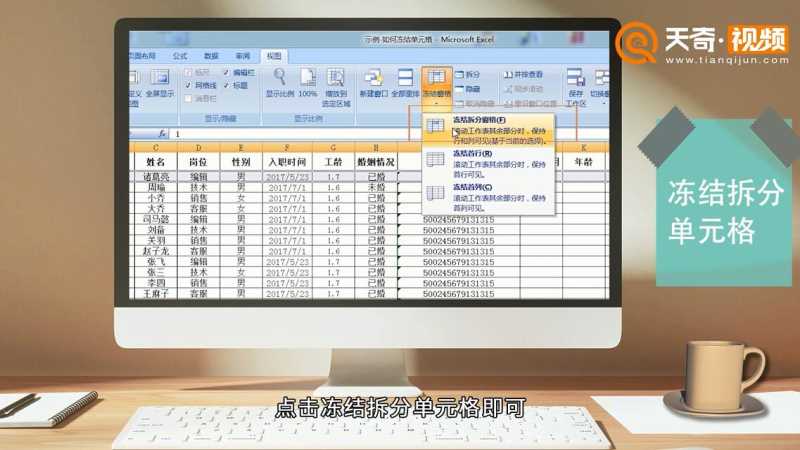800x450 pixels.
Task: Click the 隐藏 hide window icon
Action: click(459, 89)
